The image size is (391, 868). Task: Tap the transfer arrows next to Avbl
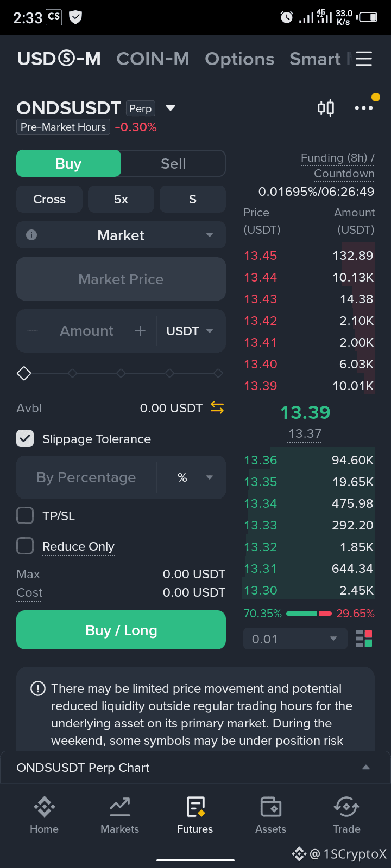pyautogui.click(x=217, y=407)
